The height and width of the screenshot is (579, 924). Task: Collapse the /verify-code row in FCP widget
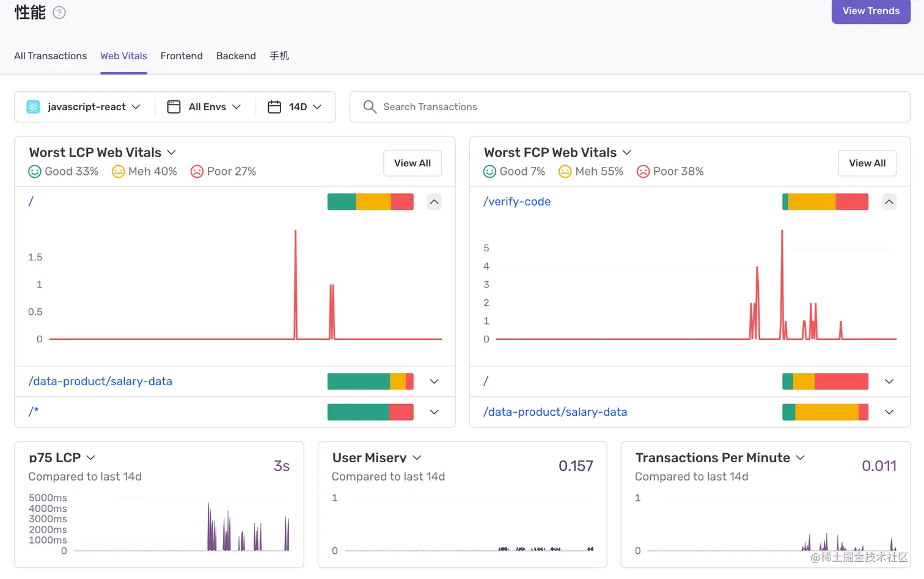click(889, 202)
